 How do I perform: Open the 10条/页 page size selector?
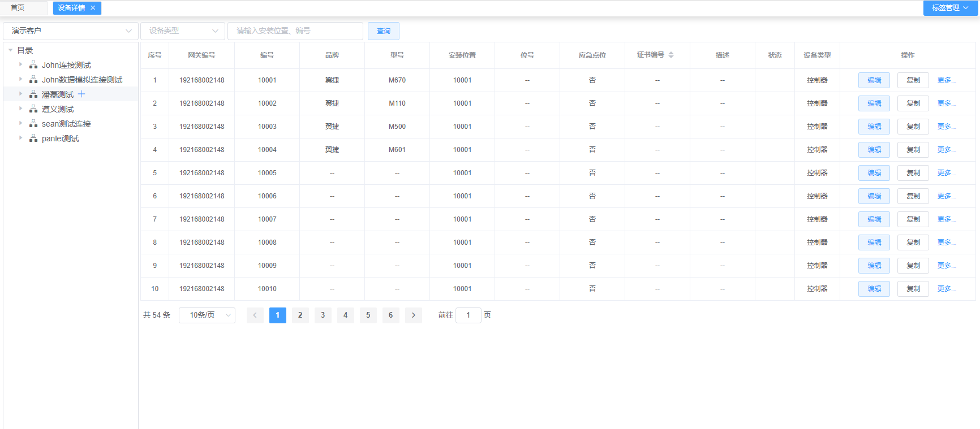(207, 315)
